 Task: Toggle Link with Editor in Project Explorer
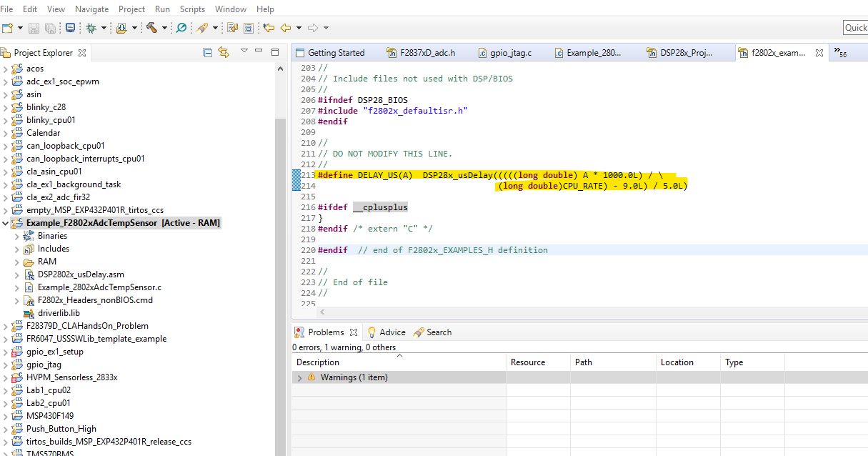[224, 52]
